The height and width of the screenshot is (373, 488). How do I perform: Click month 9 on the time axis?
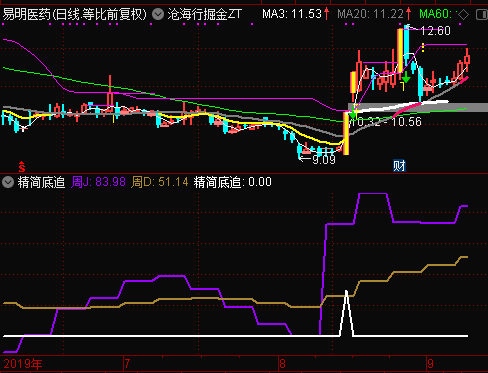pyautogui.click(x=431, y=363)
